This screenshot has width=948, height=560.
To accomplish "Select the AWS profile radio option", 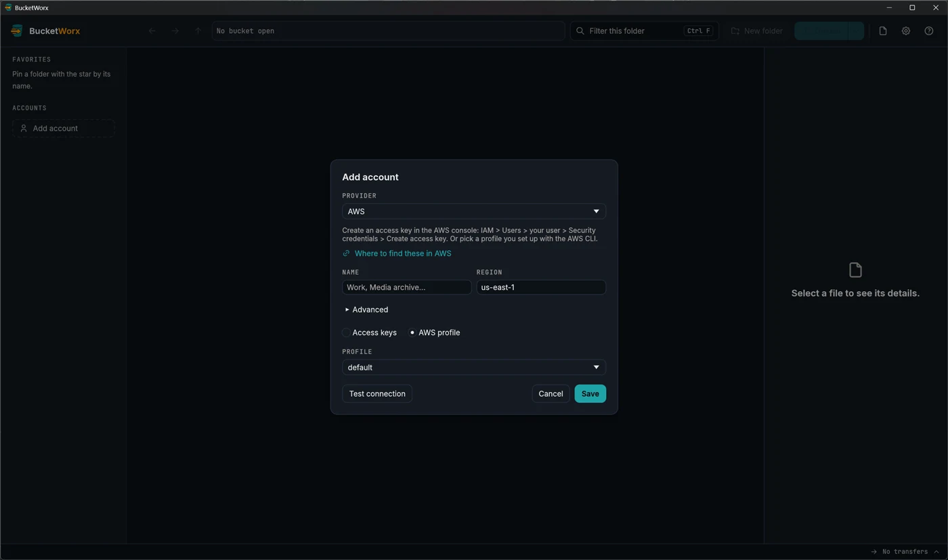I will [412, 332].
